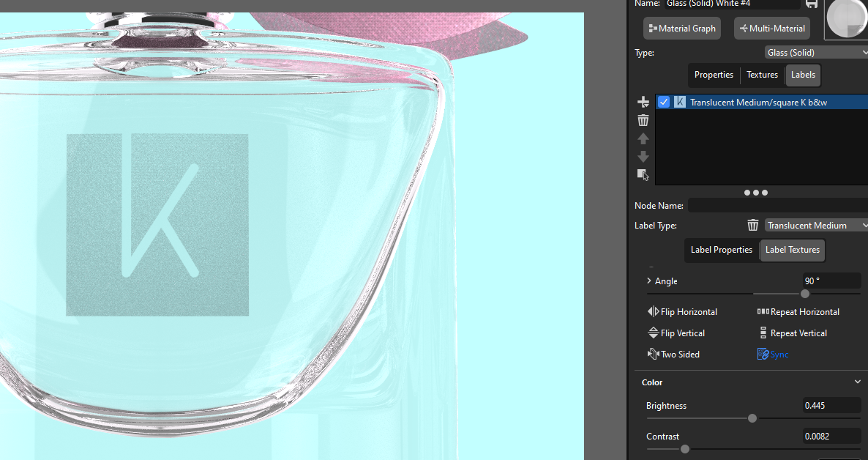Screen dimensions: 868x460
Task: Duplicate the label with the copy icon
Action: 642,174
